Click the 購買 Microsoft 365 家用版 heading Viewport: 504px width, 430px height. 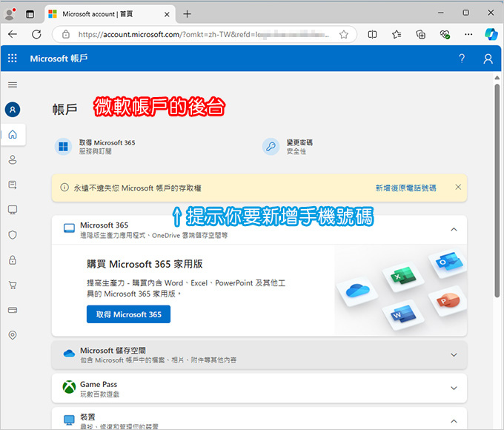click(145, 264)
